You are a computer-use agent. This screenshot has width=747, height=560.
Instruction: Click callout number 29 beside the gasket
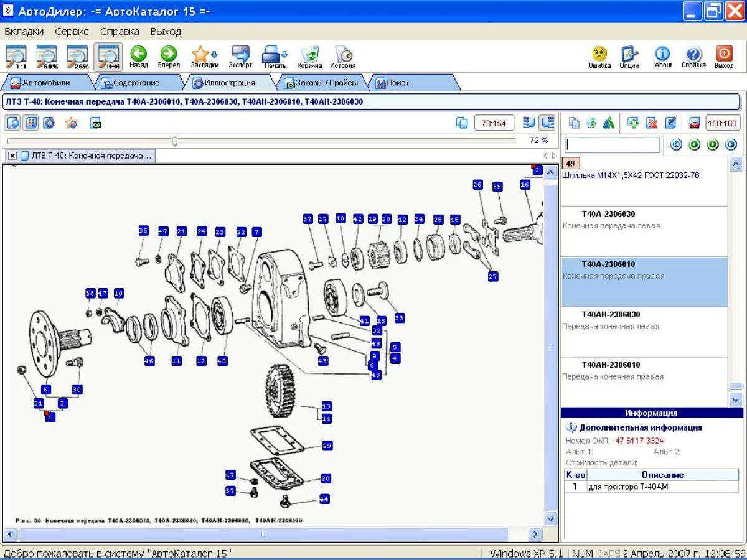[327, 446]
